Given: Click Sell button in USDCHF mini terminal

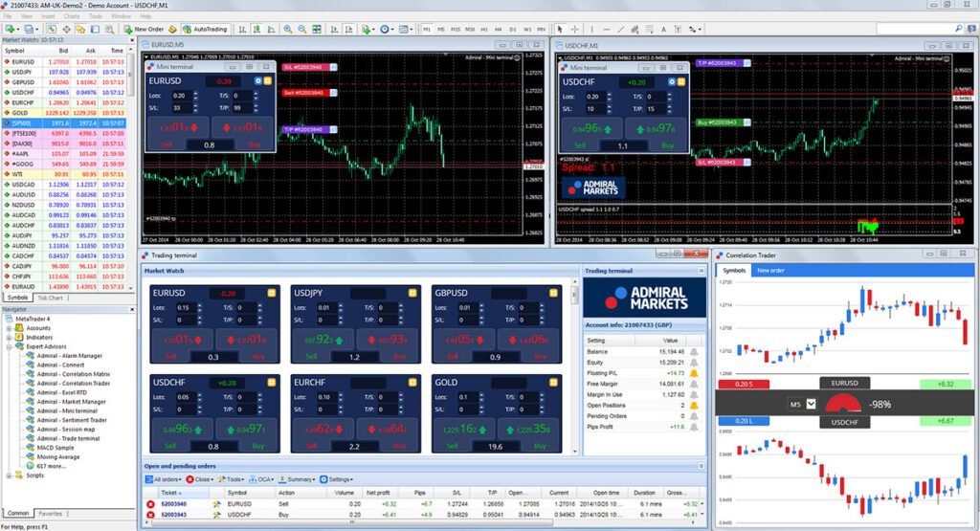Looking at the screenshot, I should click(x=590, y=133).
